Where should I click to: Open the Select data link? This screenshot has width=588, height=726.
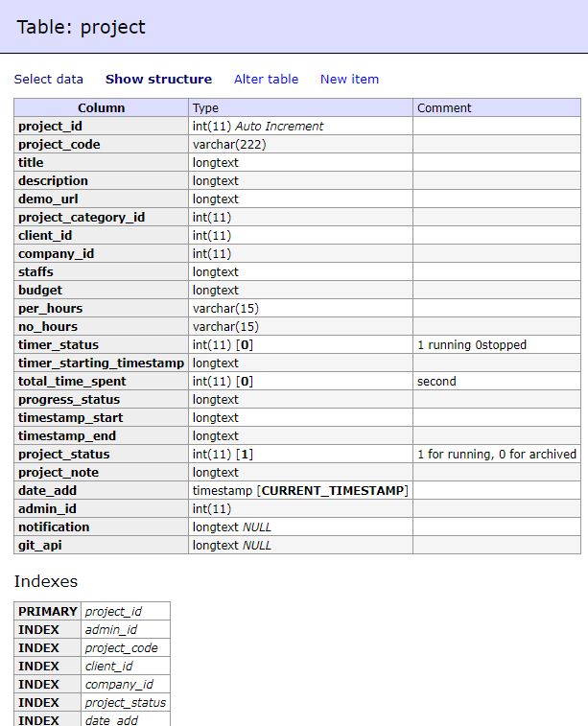point(49,80)
